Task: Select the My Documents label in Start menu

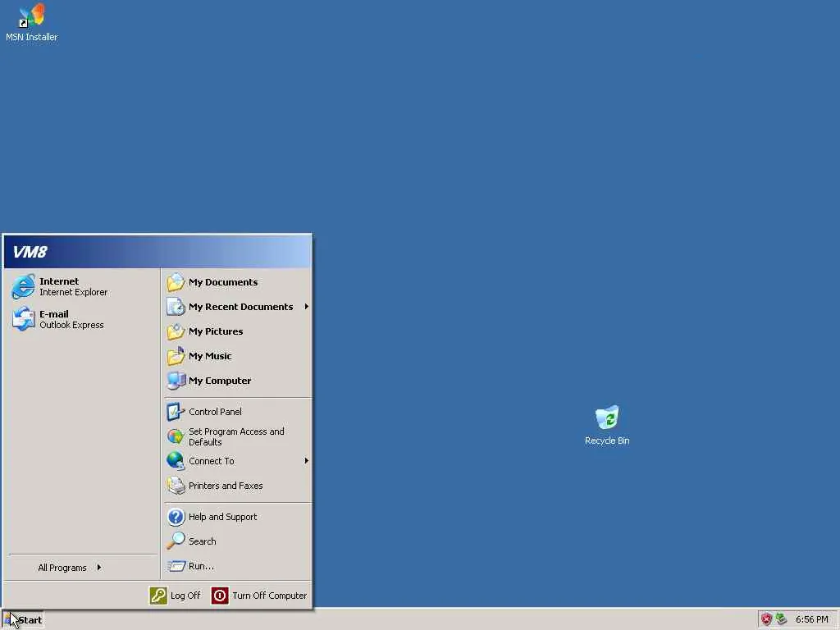Action: 223,282
